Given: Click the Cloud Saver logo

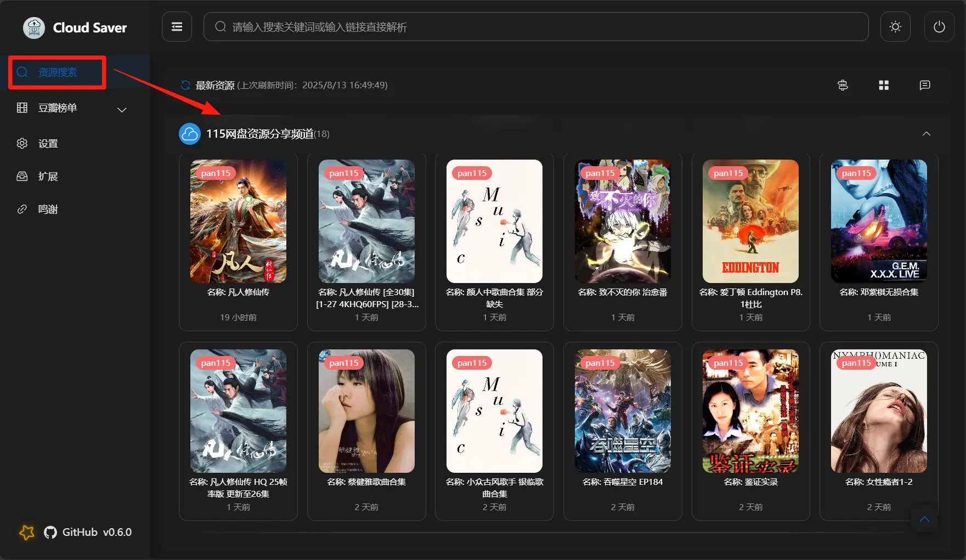Looking at the screenshot, I should 34,27.
